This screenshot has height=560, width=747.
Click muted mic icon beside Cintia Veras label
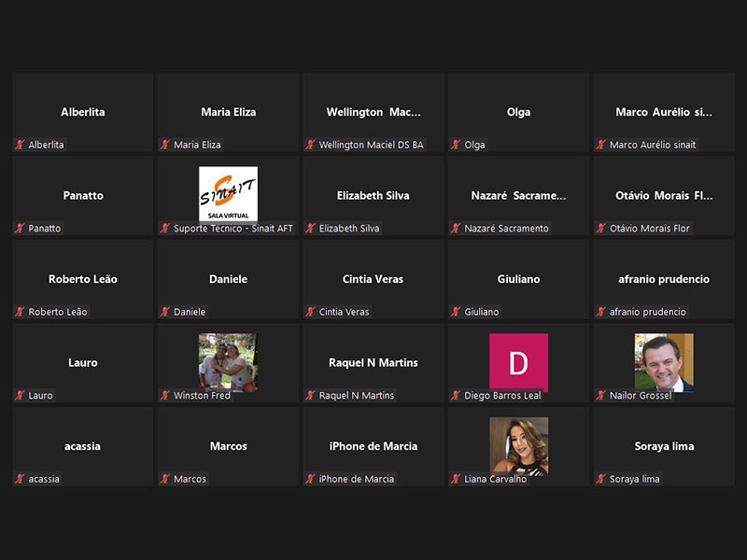click(x=311, y=312)
